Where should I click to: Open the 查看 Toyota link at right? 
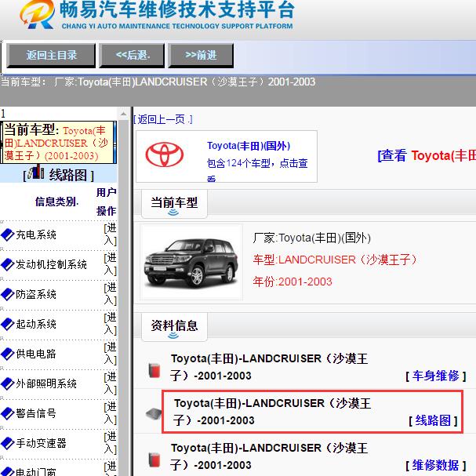coord(427,155)
